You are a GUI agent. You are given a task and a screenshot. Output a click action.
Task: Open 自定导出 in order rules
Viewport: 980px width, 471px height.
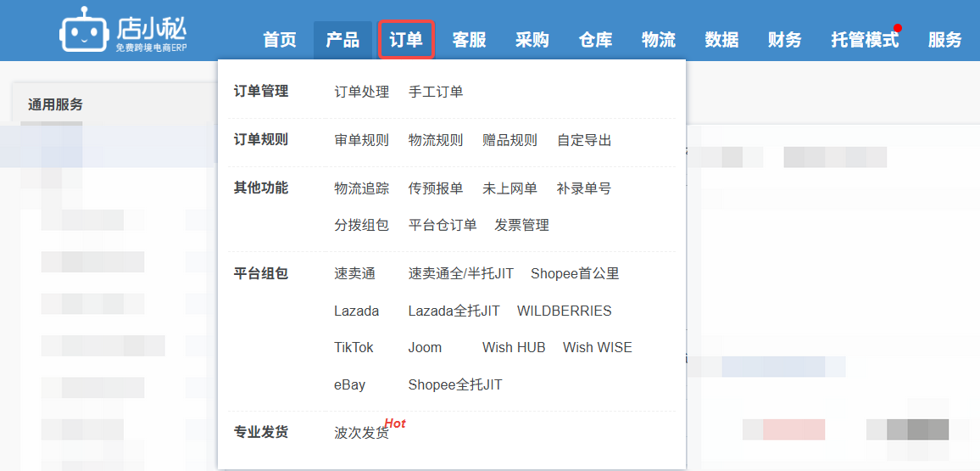click(584, 140)
